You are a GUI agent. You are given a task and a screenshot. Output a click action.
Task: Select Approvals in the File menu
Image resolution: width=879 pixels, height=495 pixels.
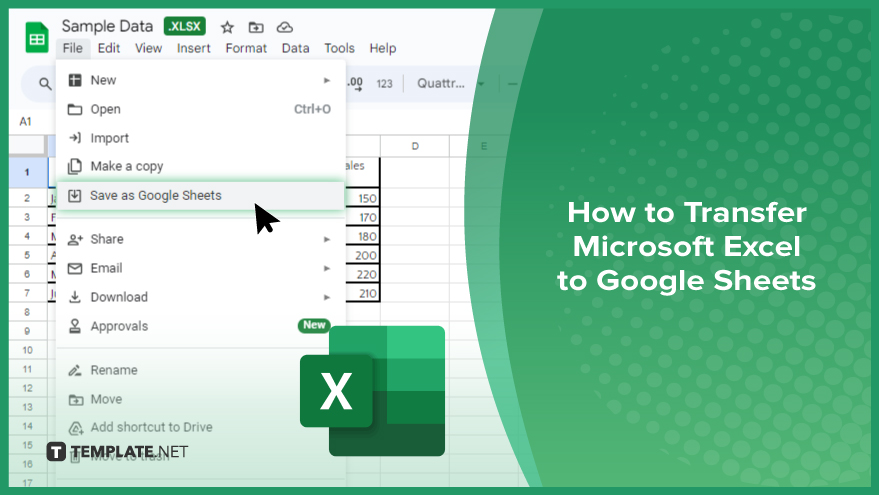pos(201,326)
